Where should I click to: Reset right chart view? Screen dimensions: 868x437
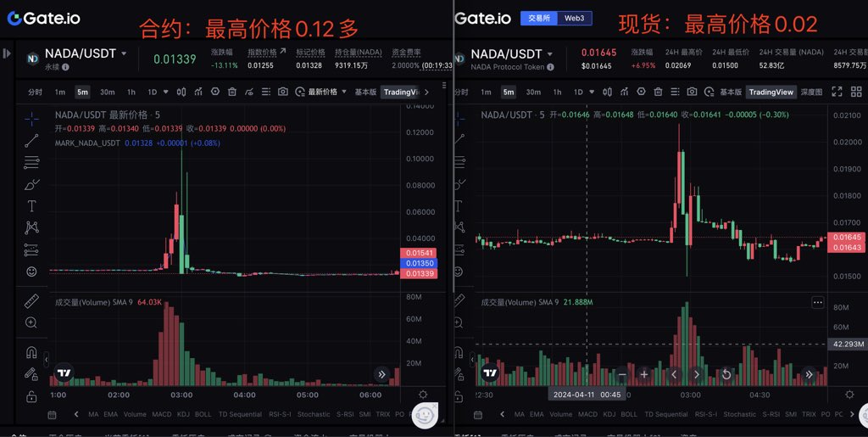(x=726, y=374)
